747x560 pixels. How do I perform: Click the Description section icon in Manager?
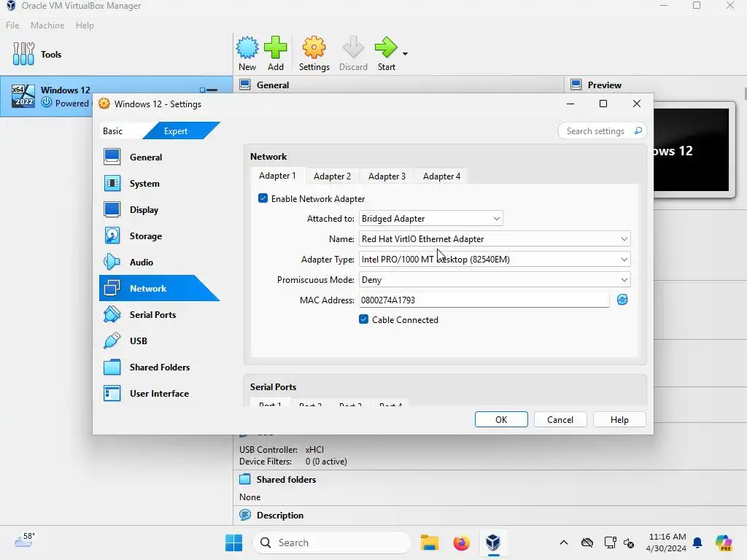tap(245, 515)
